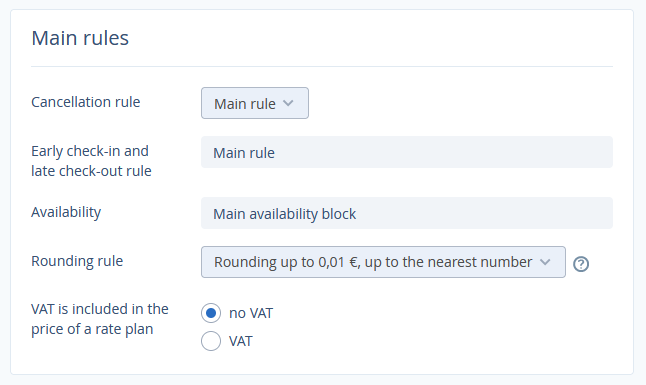
Task: Click the chevron arrow in Cancellation rule dropdown
Action: pos(288,103)
